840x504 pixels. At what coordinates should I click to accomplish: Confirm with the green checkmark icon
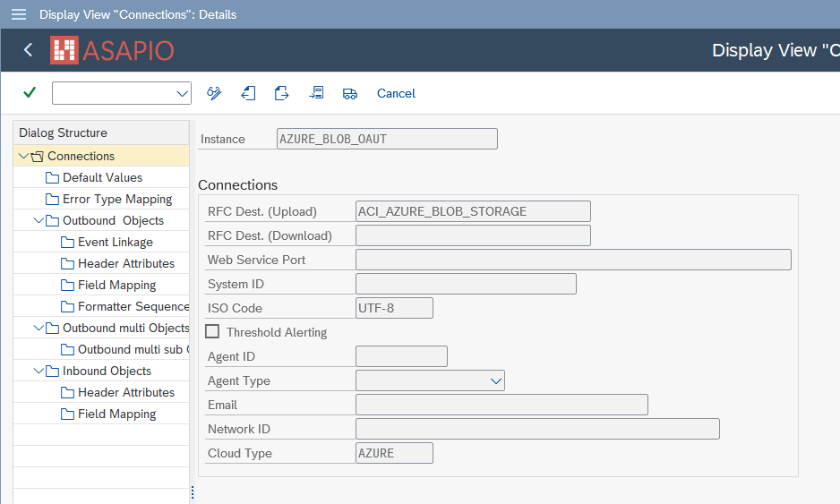tap(30, 93)
